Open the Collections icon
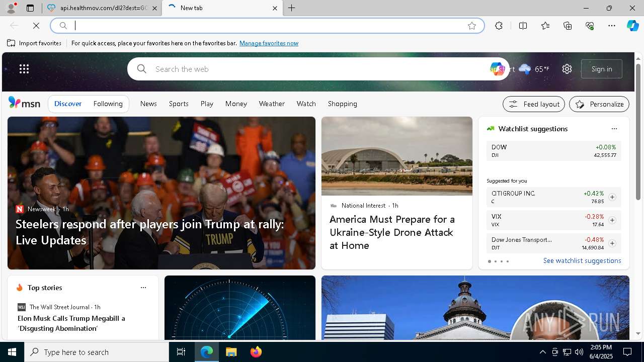The height and width of the screenshot is (362, 644). pyautogui.click(x=568, y=26)
